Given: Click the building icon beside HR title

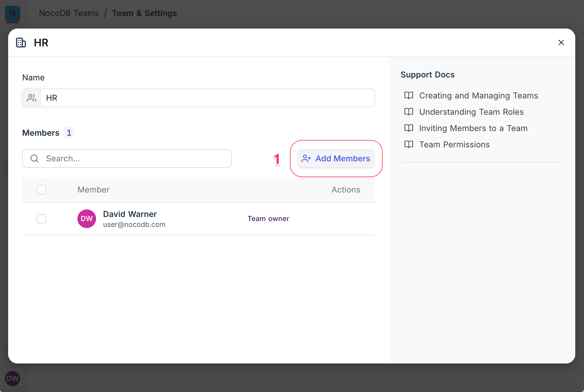Looking at the screenshot, I should [x=21, y=43].
